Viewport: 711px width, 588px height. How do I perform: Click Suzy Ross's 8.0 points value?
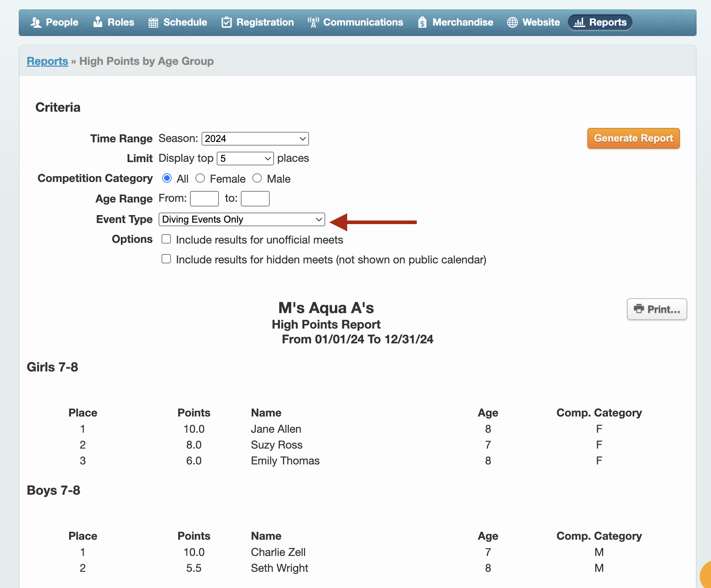[x=194, y=445]
